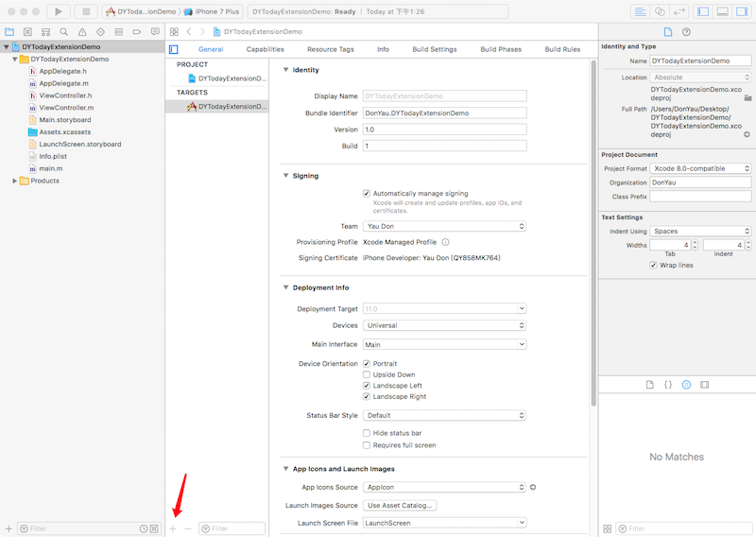Open the App Icons Source dropdown
This screenshot has width=756, height=537.
(444, 487)
